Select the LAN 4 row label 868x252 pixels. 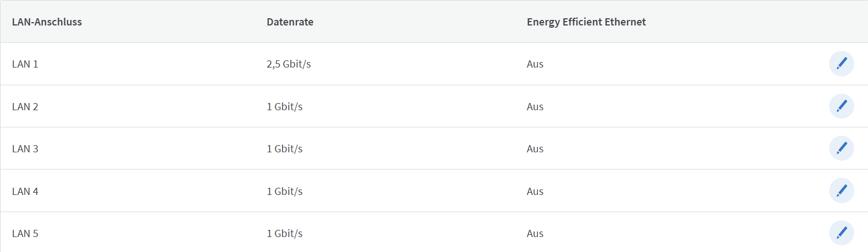point(25,191)
